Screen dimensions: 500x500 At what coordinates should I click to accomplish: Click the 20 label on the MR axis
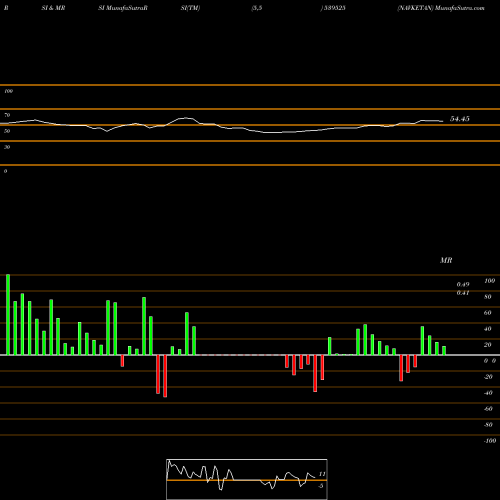coord(488,345)
